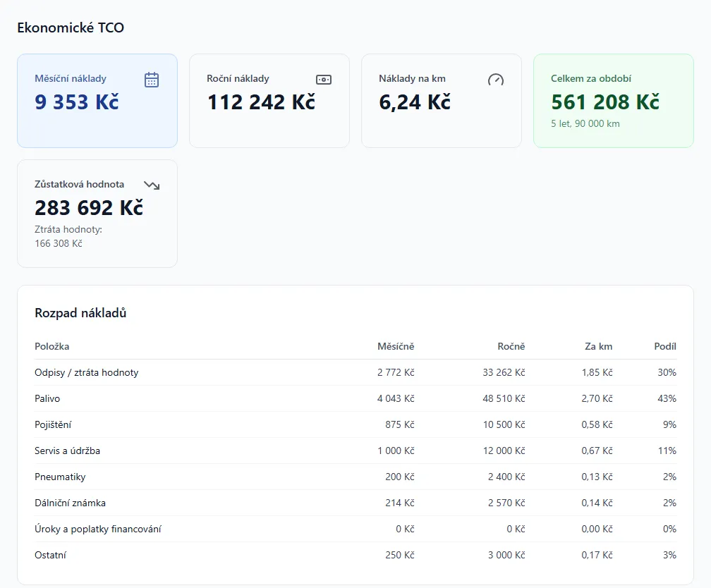Viewport: 711px width, 588px height.
Task: Click the Rozpad nákladů heading
Action: tap(80, 313)
